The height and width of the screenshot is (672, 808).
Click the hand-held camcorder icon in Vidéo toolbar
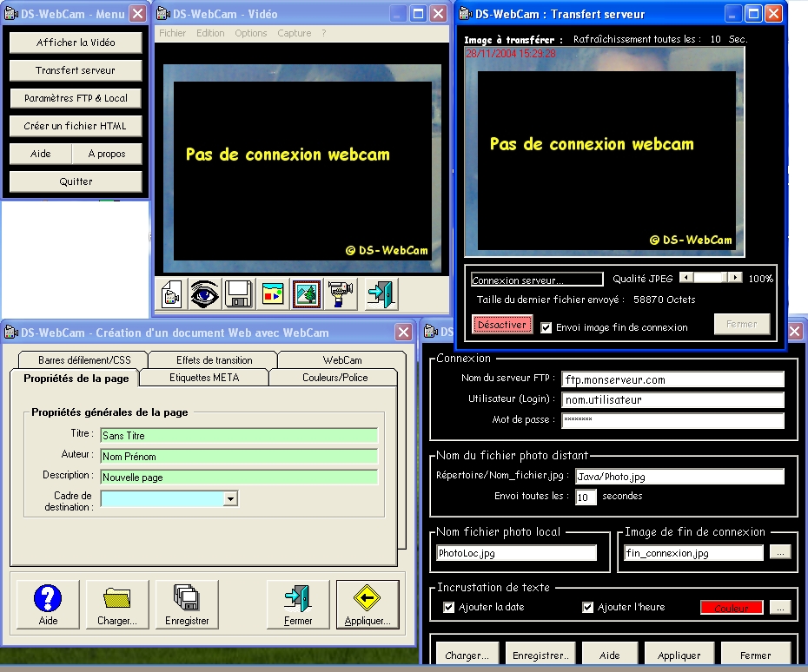[x=340, y=294]
